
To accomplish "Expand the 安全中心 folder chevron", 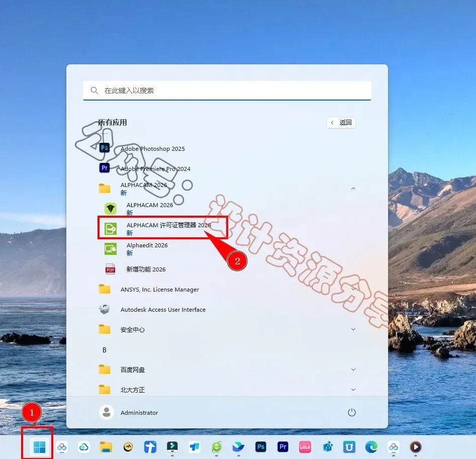I will pos(353,329).
